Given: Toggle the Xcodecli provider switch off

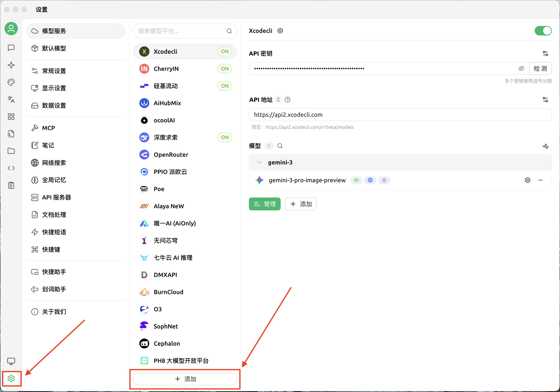Looking at the screenshot, I should (543, 31).
